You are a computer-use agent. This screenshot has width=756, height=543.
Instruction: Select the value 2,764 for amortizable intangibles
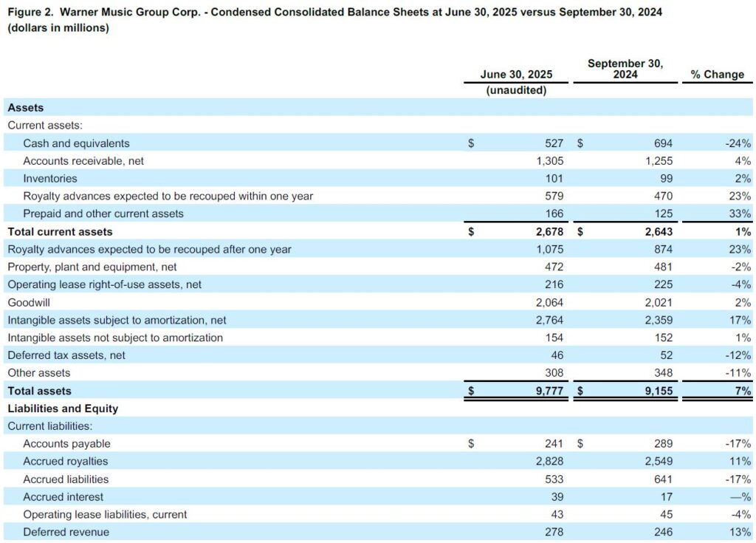pyautogui.click(x=549, y=320)
